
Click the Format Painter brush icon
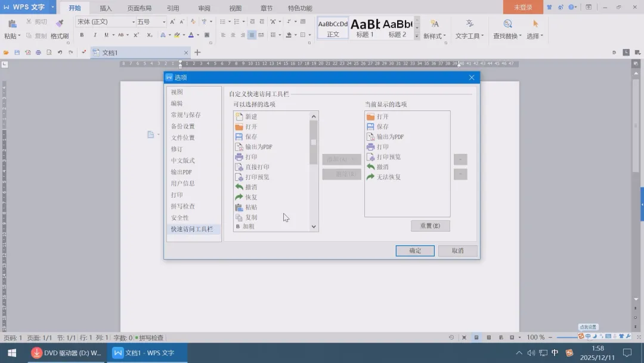point(60,23)
